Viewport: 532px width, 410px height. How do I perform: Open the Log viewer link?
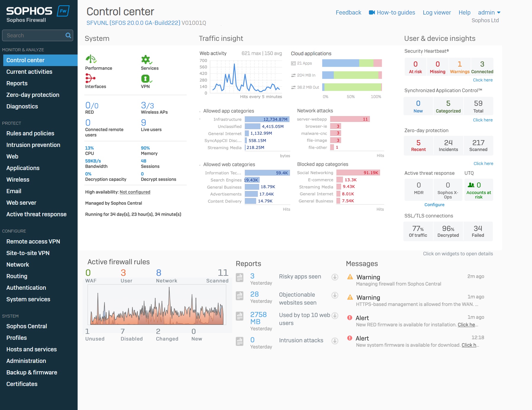click(x=437, y=12)
